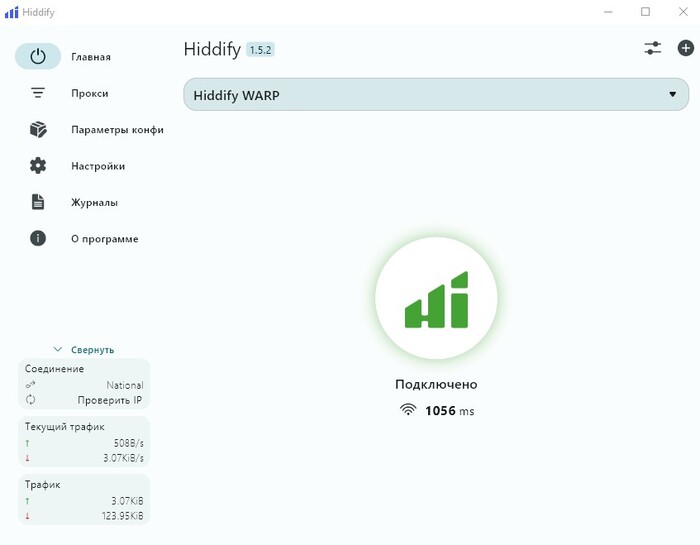700x545 pixels.
Task: Click the 1056 ms ping value
Action: (x=450, y=411)
